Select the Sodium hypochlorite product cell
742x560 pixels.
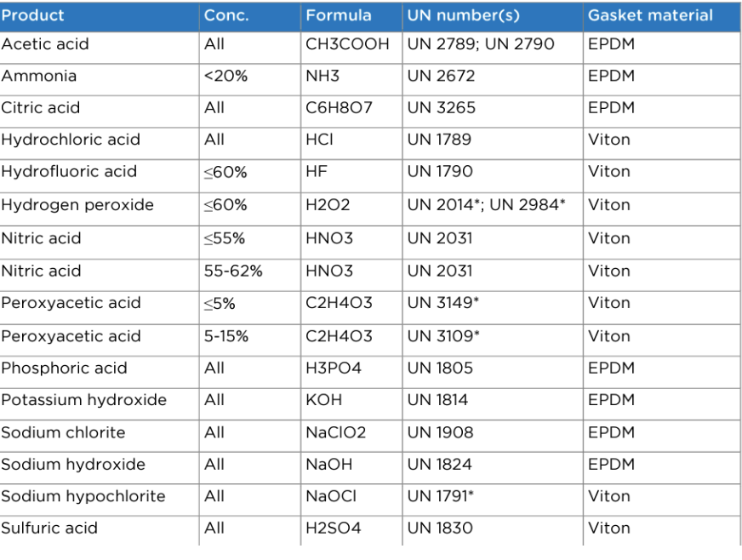coord(100,500)
